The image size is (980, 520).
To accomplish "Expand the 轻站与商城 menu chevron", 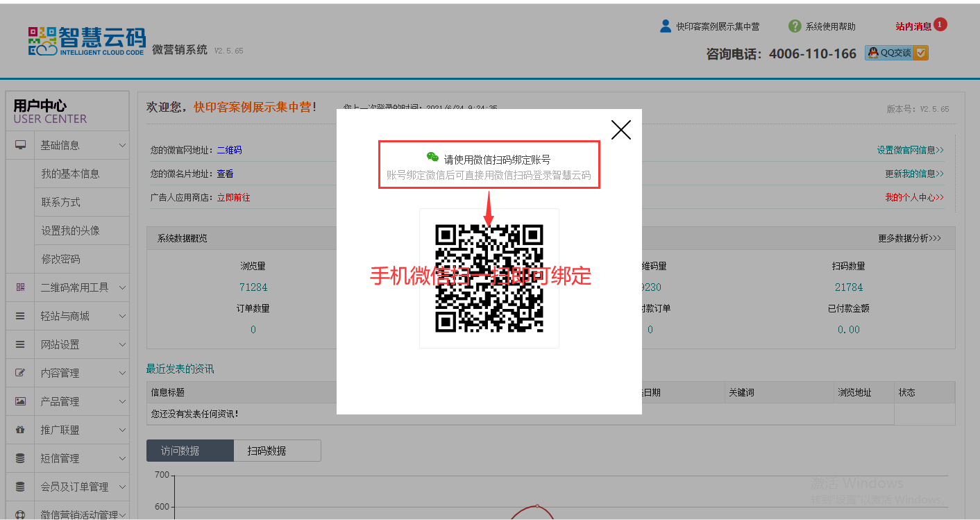I will coord(122,316).
